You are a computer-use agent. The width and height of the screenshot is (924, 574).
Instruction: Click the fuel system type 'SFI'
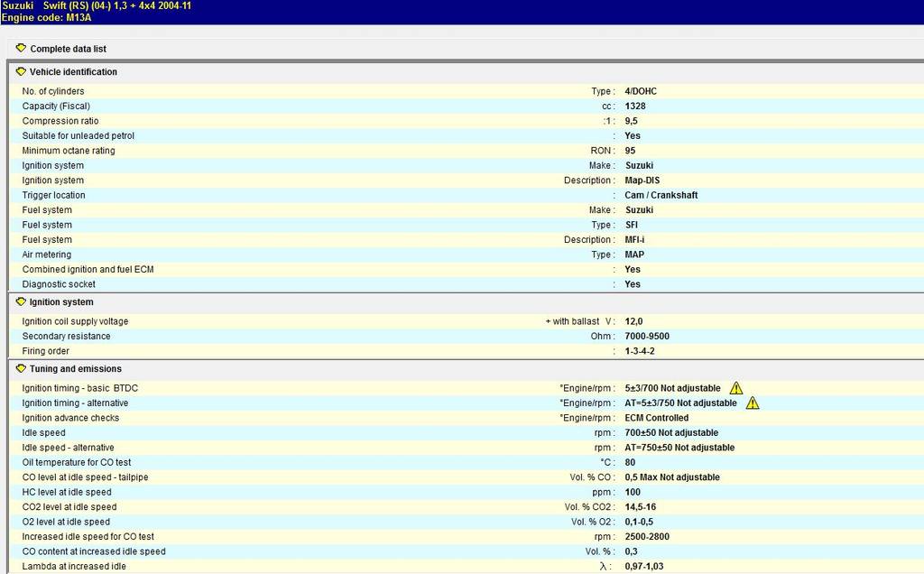(x=631, y=225)
